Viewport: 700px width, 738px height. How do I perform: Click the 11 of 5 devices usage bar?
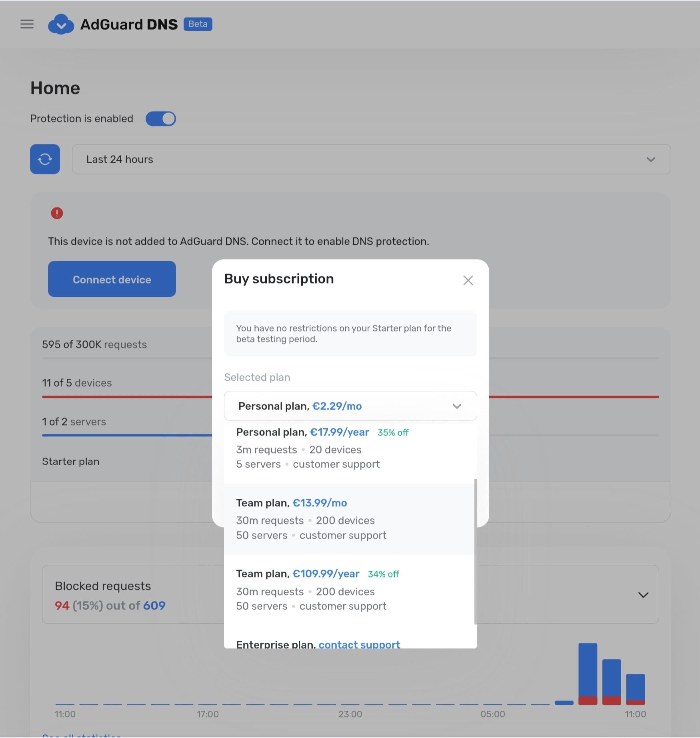pos(126,396)
